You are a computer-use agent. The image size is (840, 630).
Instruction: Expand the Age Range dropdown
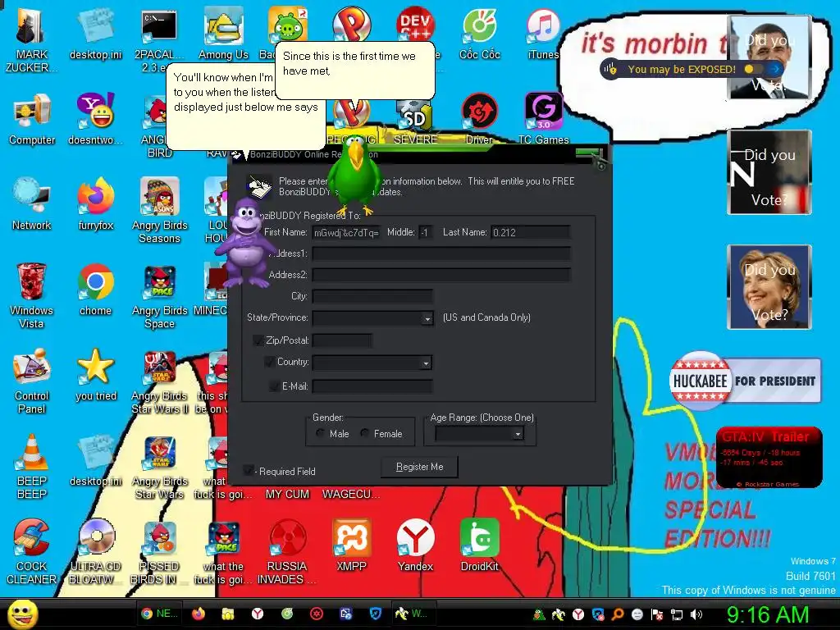pos(518,434)
